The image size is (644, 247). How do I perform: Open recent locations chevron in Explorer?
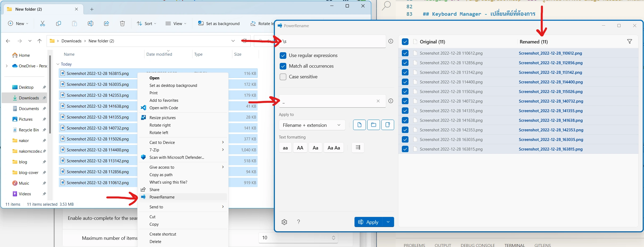tap(30, 41)
